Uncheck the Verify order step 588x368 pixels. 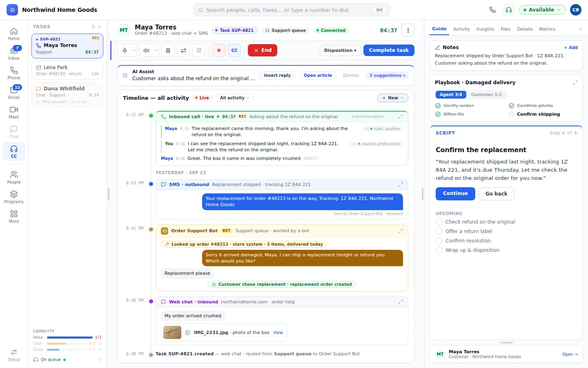tap(438, 105)
